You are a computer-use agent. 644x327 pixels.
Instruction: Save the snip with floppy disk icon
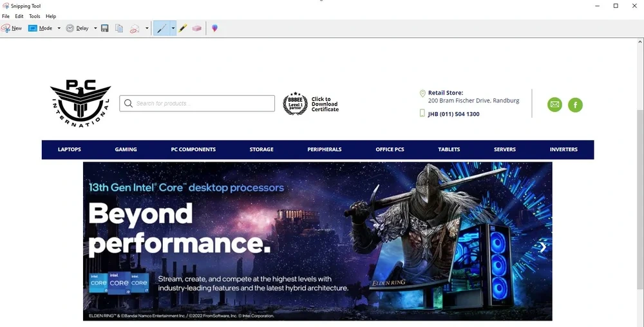[105, 28]
